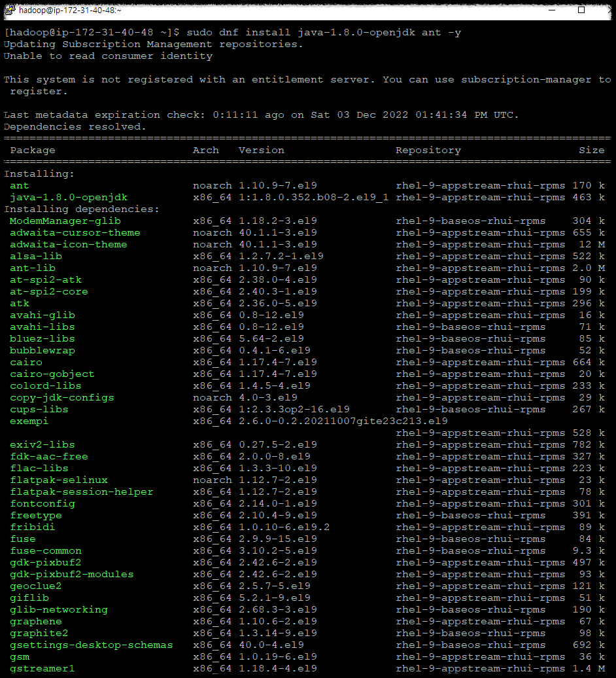This screenshot has width=616, height=678.
Task: Select the adwaita-cursor-theme package name
Action: pos(75,232)
